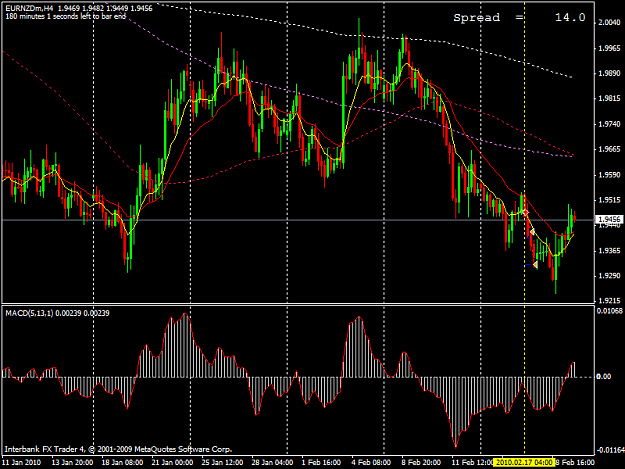Click the 1.9590 price axis label
Image resolution: width=625 pixels, height=469 pixels.
609,175
